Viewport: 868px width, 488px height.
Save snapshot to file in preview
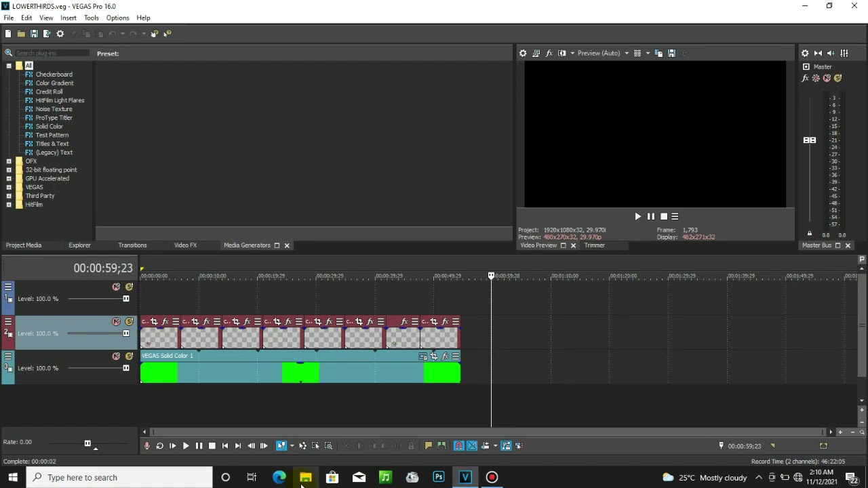click(x=671, y=53)
